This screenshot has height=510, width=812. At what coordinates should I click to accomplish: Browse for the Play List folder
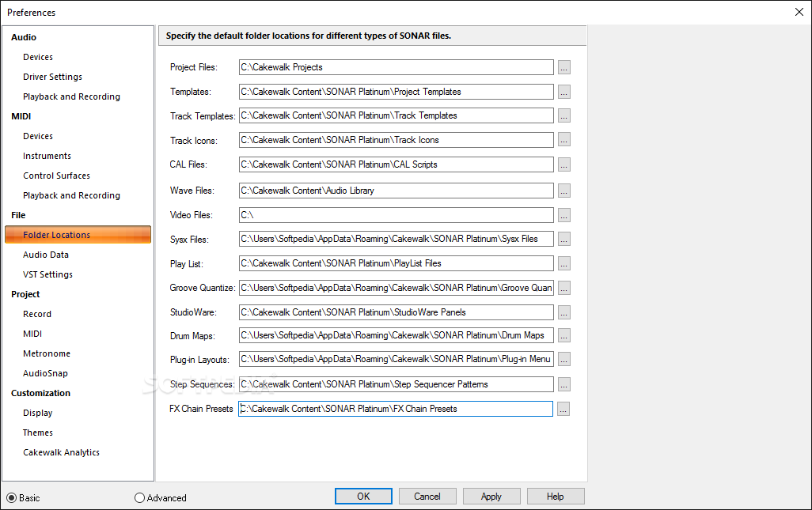tap(564, 263)
